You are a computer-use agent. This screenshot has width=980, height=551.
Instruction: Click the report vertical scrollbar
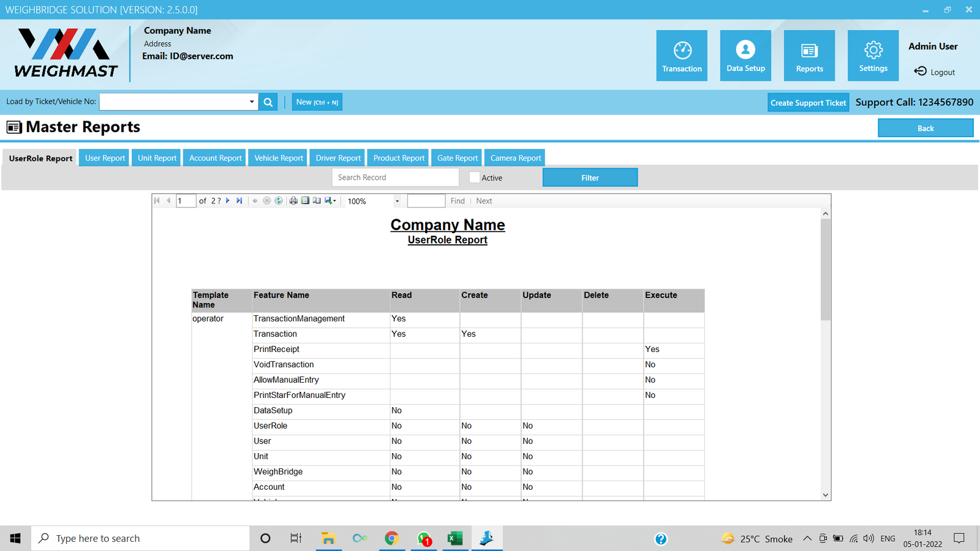point(826,269)
